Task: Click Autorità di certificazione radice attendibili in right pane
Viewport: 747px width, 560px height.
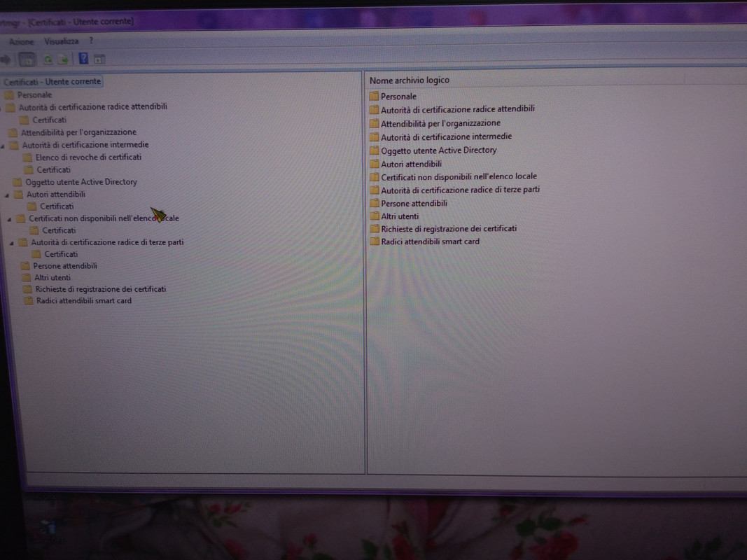Action: coord(457,109)
